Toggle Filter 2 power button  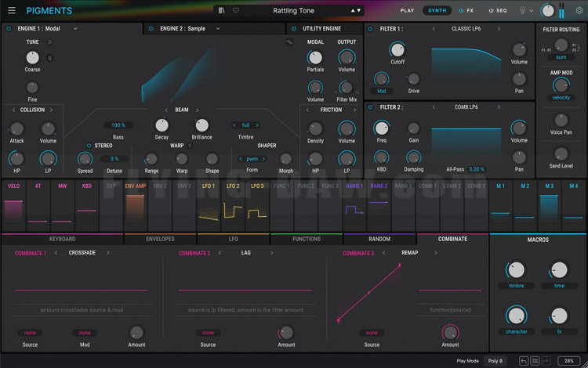371,107
